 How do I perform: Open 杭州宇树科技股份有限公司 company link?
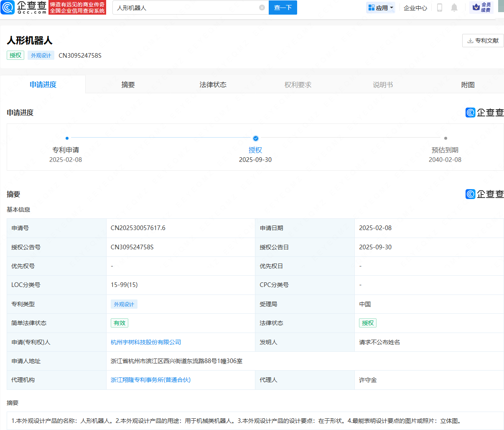[x=146, y=342]
